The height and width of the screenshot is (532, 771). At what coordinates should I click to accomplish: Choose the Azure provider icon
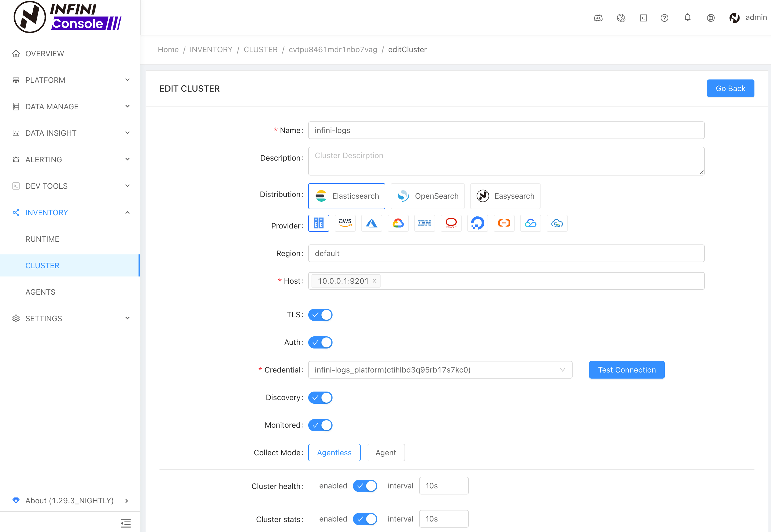[x=371, y=223]
